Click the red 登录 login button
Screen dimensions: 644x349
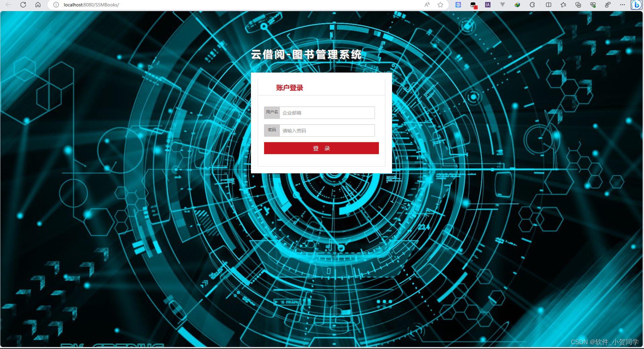coord(321,148)
